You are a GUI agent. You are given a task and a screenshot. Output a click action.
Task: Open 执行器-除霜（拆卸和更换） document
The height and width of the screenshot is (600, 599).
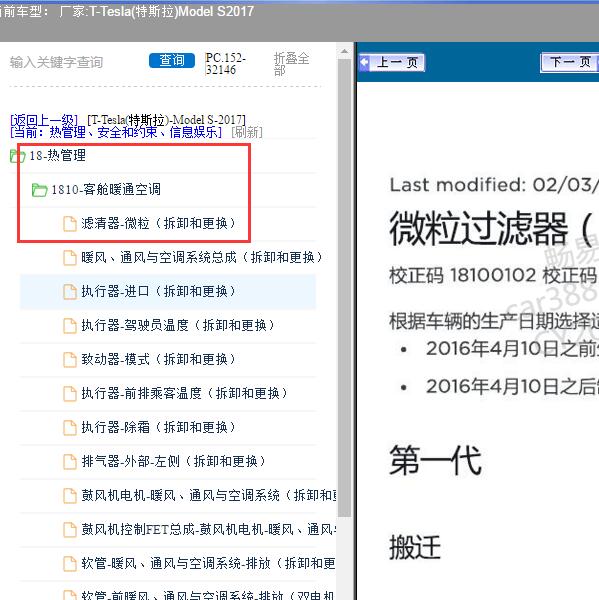(158, 427)
